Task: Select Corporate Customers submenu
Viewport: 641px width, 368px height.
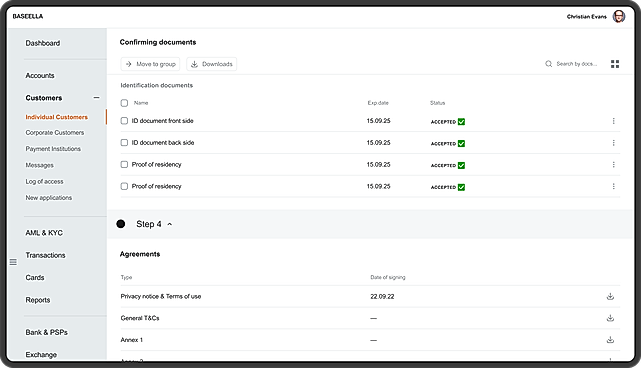Action: coord(55,132)
